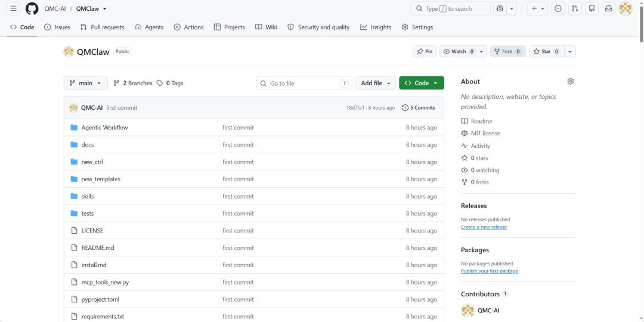Open the Insights tab
The height and width of the screenshot is (322, 644).
(376, 27)
